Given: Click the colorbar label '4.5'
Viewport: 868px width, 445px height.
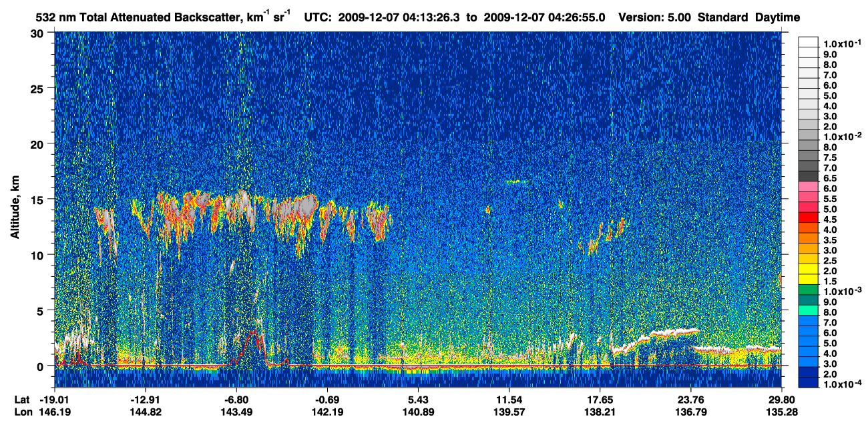Looking at the screenshot, I should pyautogui.click(x=831, y=219).
